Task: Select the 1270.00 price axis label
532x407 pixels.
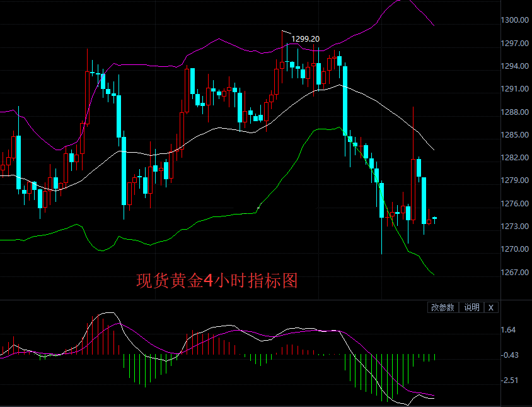Action: click(x=515, y=249)
